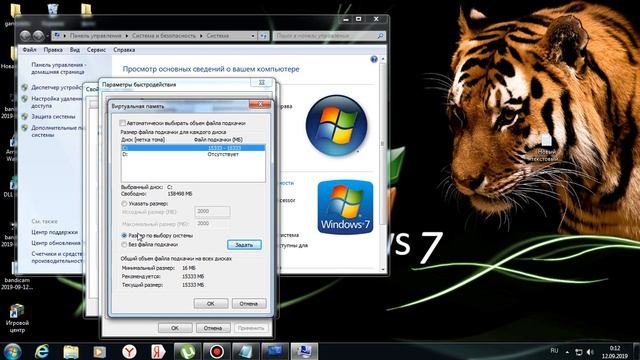Click the 'Задать' button
The width and height of the screenshot is (640, 360).
coord(244,244)
